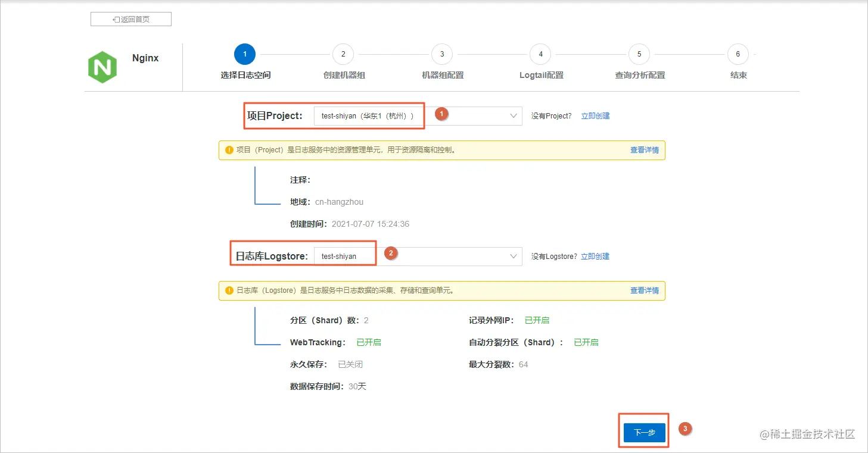868x453 pixels.
Task: Select step 2 创建机器组
Action: [x=343, y=54]
